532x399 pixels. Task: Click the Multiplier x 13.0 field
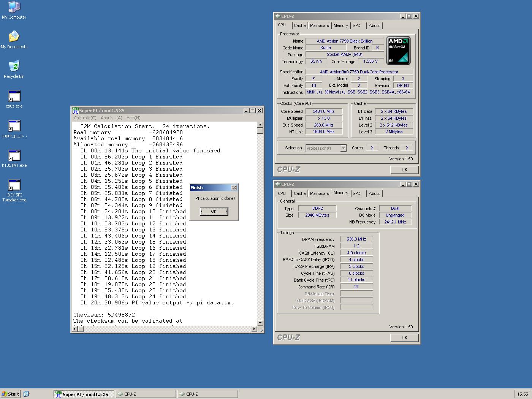[324, 118]
